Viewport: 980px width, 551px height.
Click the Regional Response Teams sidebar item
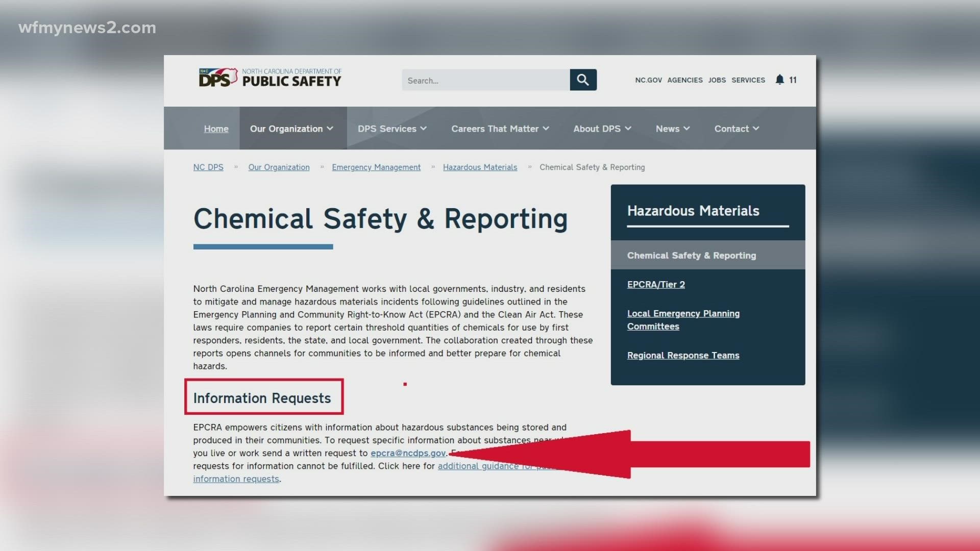point(683,355)
